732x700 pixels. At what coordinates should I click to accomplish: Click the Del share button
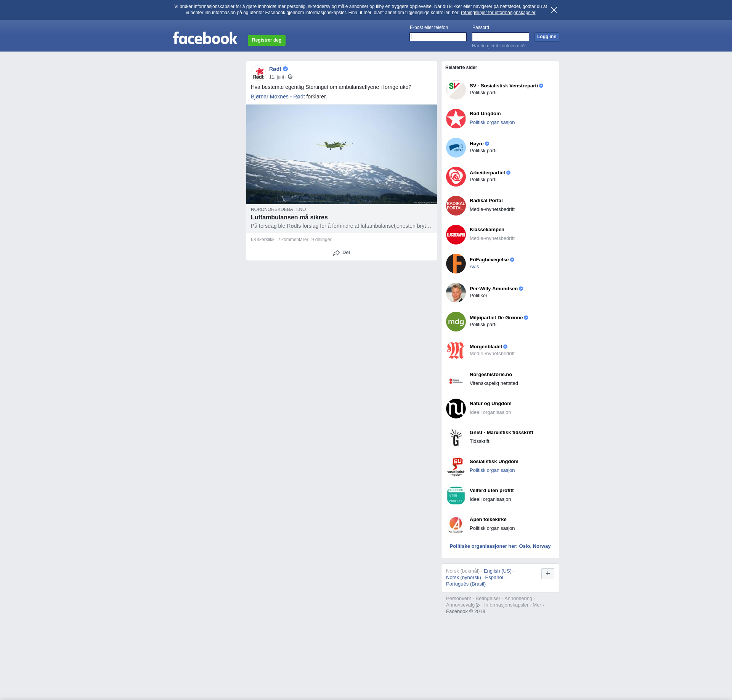pos(342,253)
